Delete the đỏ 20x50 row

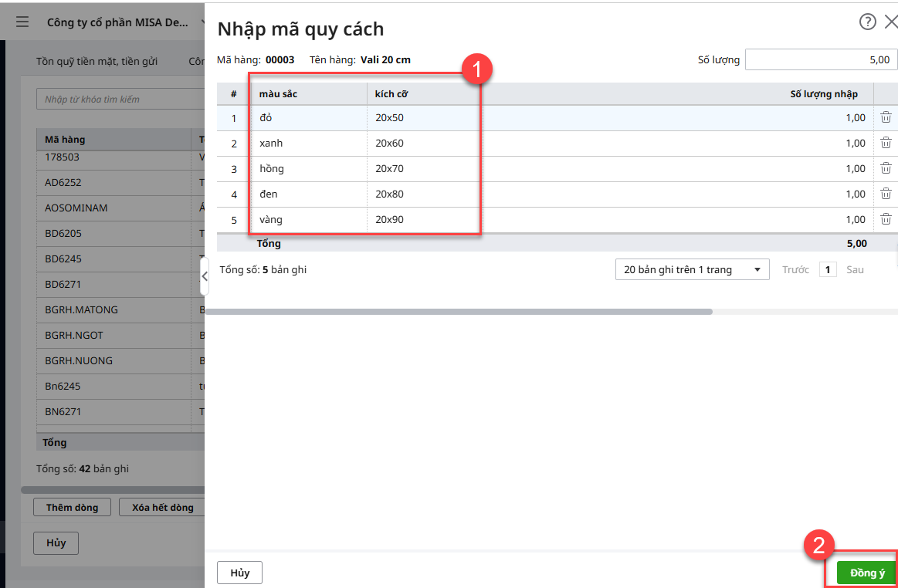coord(886,117)
